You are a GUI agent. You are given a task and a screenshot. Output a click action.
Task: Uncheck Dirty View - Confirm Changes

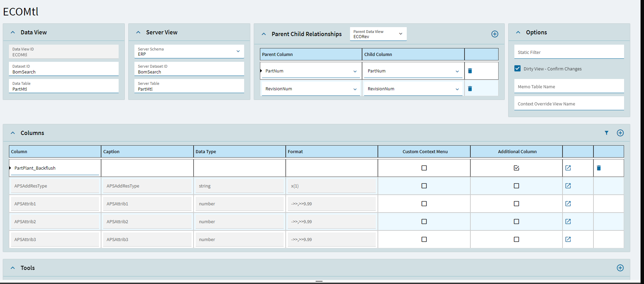[517, 69]
